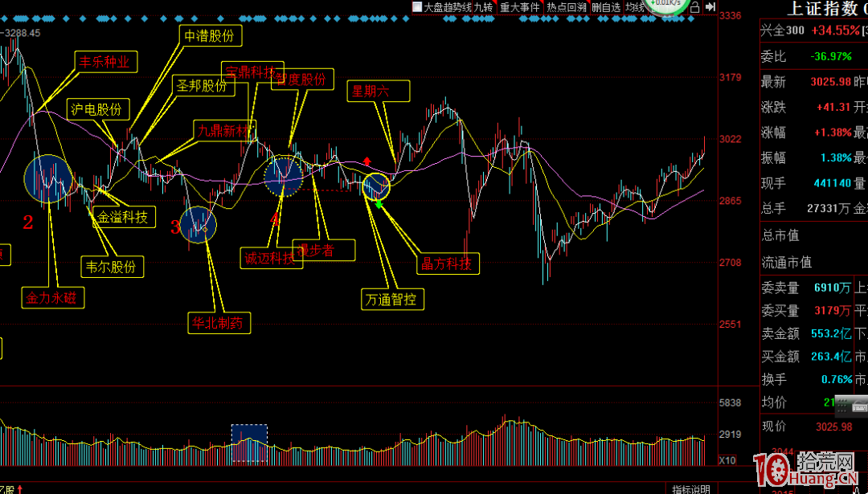Click the floating keyboard input widget
The height and width of the screenshot is (494, 868).
coord(851,407)
